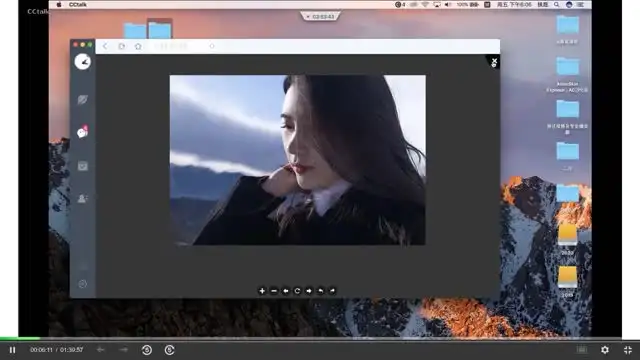Expand the timer dropdown at top center
The height and width of the screenshot is (360, 640).
tap(320, 16)
